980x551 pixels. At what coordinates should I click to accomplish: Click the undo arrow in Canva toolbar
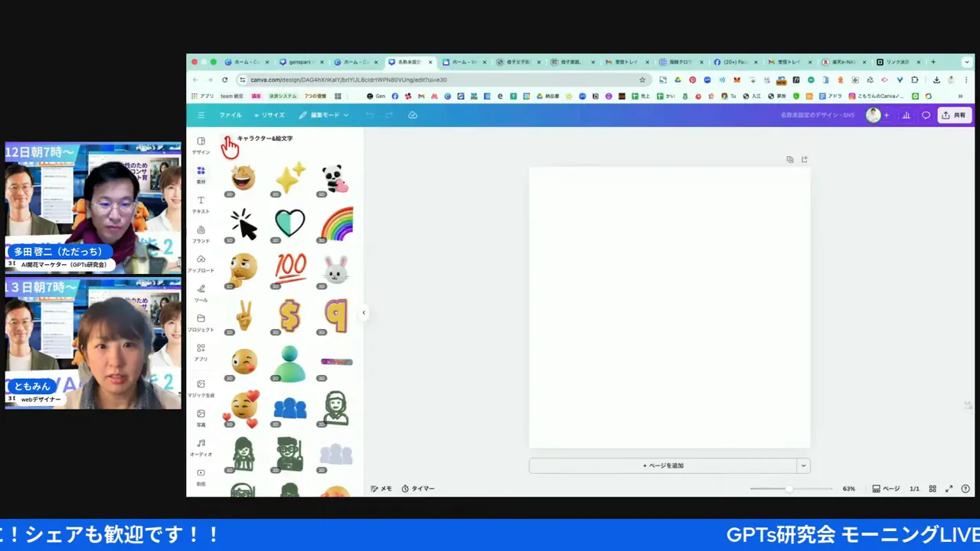370,115
